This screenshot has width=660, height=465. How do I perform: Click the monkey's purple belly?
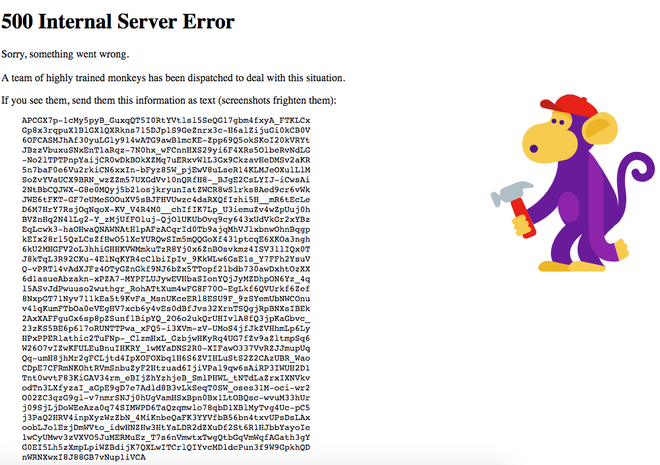click(x=569, y=207)
